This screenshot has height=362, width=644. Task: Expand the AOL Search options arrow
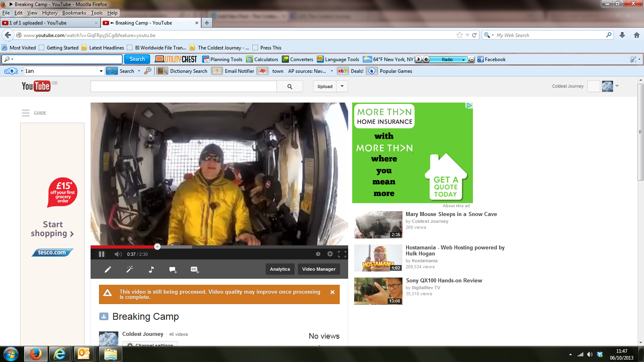(139, 71)
